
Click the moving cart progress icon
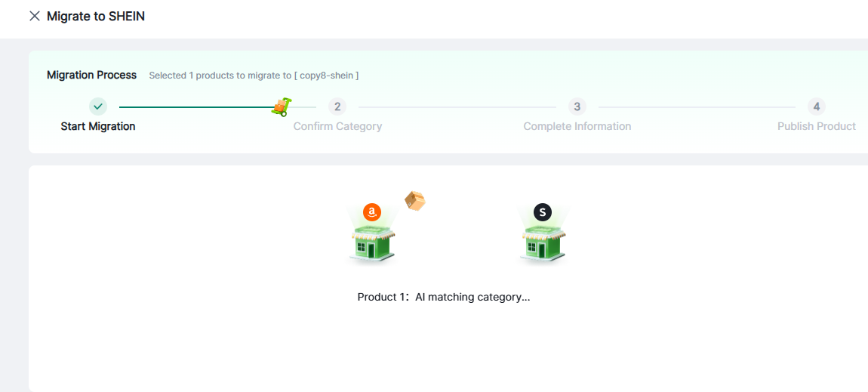(281, 107)
